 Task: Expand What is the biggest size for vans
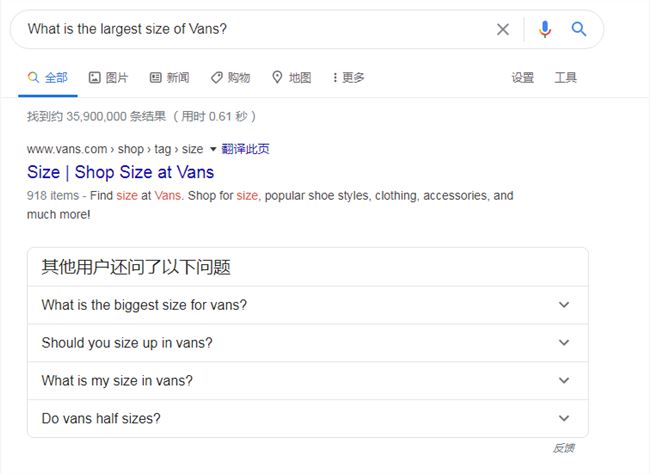click(308, 305)
